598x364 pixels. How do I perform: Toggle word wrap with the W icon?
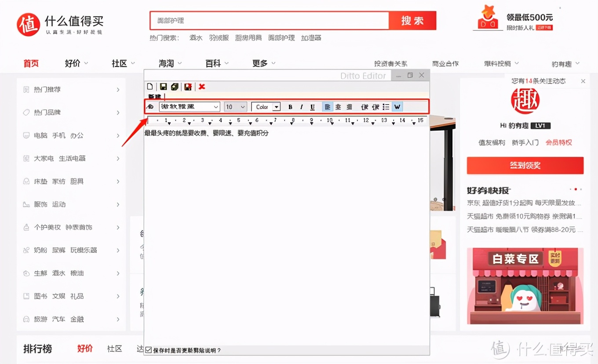click(x=397, y=106)
